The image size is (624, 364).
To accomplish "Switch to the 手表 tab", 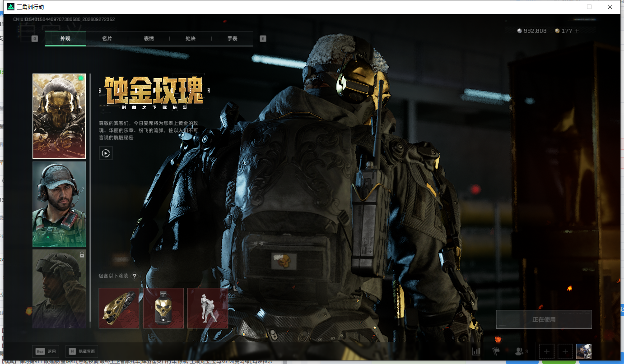I will (233, 39).
